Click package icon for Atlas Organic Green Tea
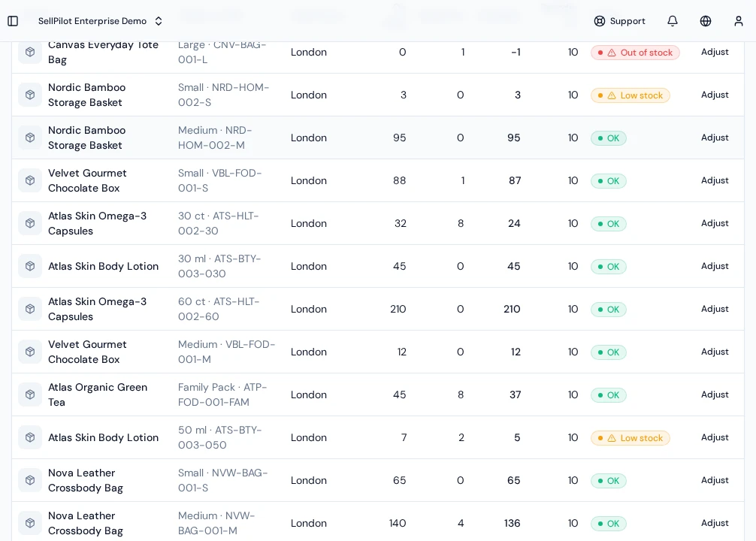The height and width of the screenshot is (541, 756). coord(30,394)
